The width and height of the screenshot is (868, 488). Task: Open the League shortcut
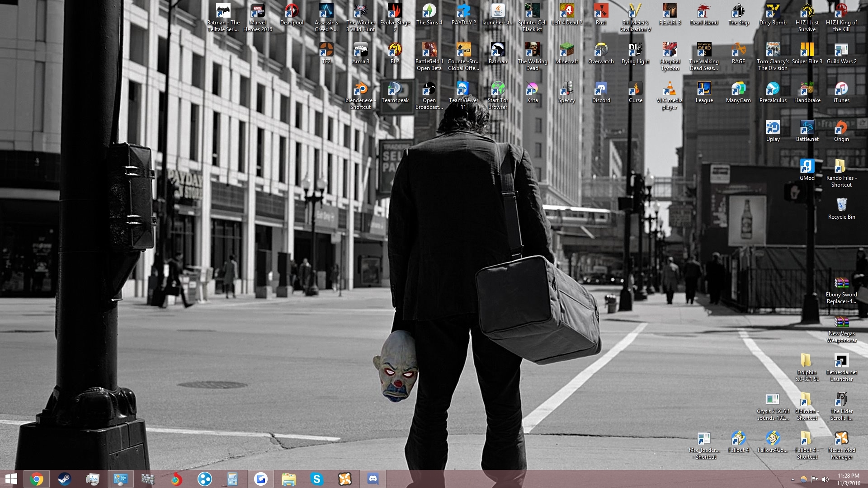tap(704, 93)
